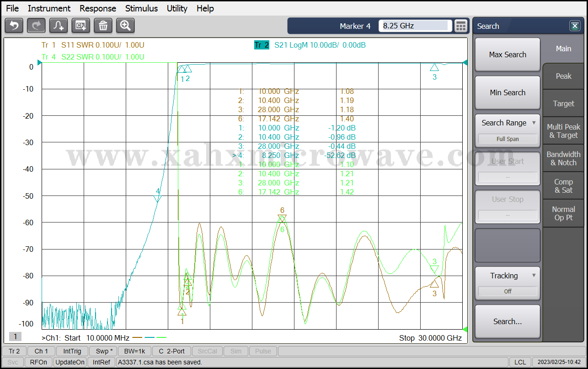Click the Search... button
588x369 pixels.
(x=508, y=321)
